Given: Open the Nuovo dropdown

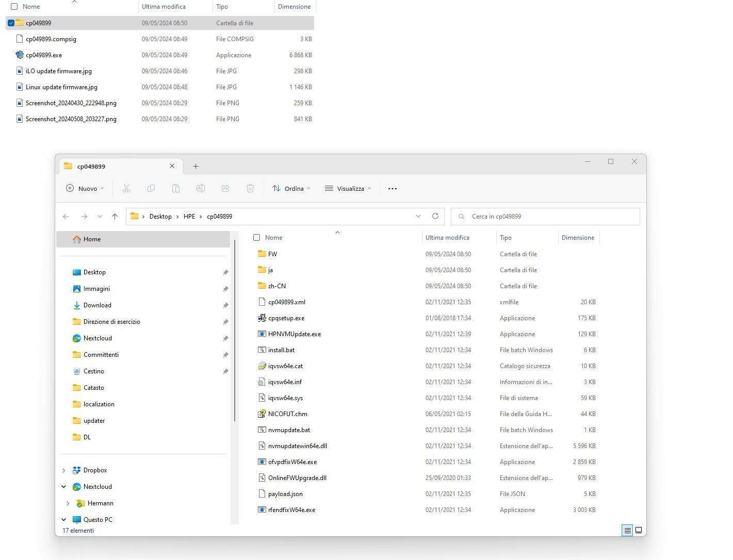Looking at the screenshot, I should pyautogui.click(x=85, y=189).
